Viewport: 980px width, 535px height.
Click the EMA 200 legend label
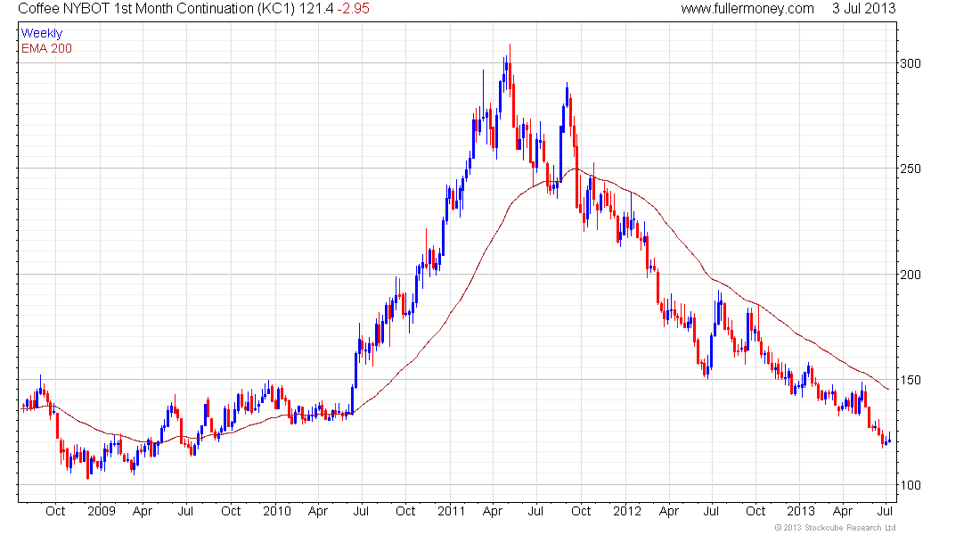point(45,48)
